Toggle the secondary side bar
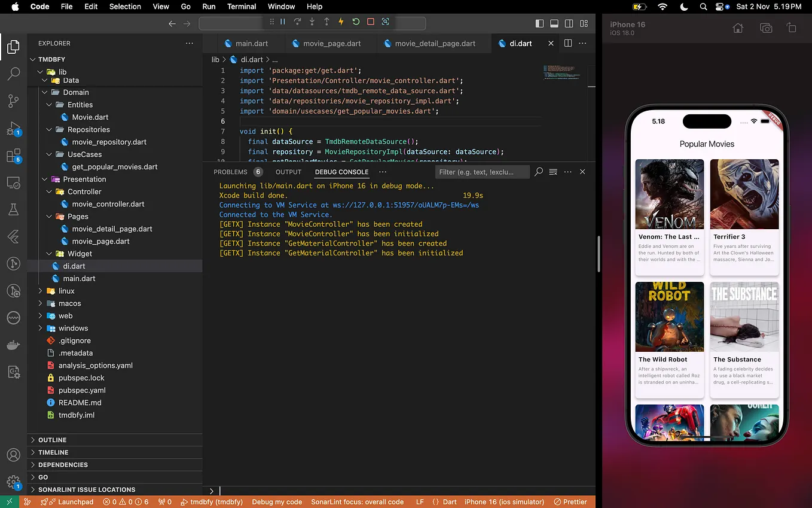812x508 pixels. click(569, 23)
